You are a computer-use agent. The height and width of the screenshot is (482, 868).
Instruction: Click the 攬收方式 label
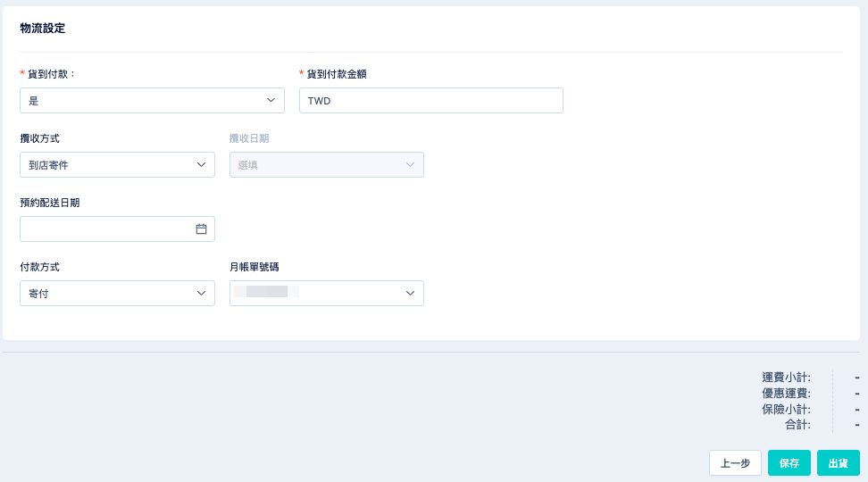[x=39, y=139]
